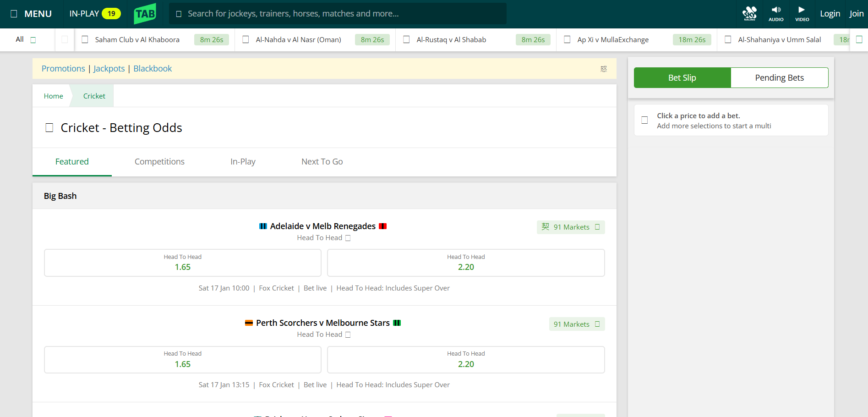Go to Home breadcrumb
Screen dimensions: 868x417
coord(54,96)
